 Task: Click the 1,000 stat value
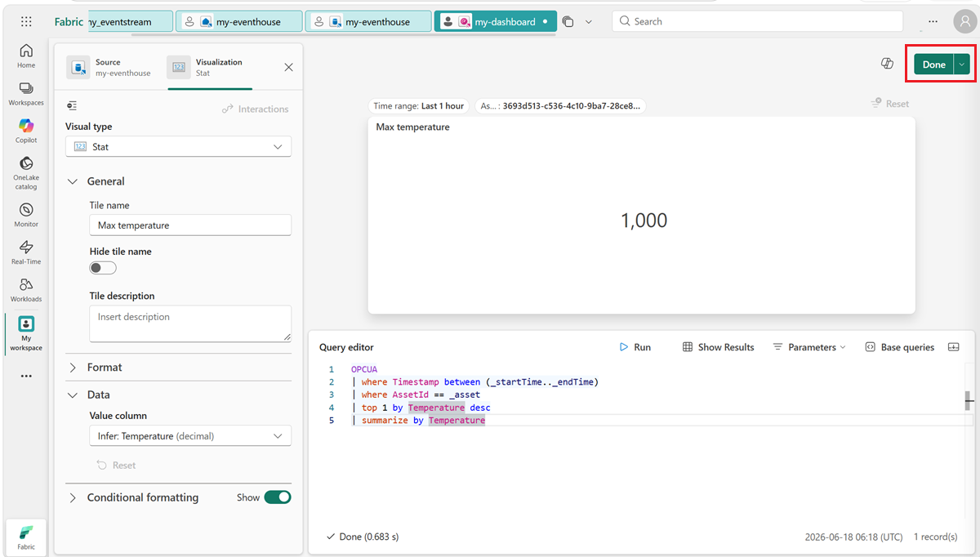pos(644,221)
